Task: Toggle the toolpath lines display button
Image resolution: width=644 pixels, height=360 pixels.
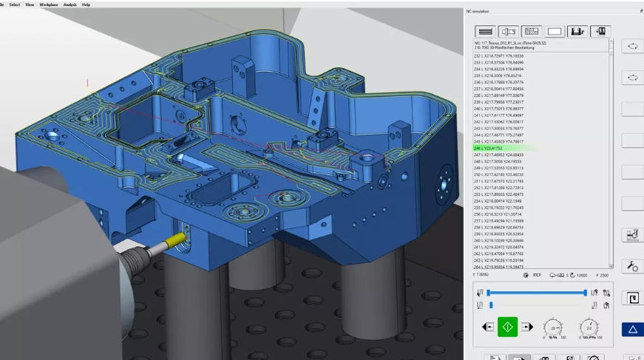Action: (484, 32)
